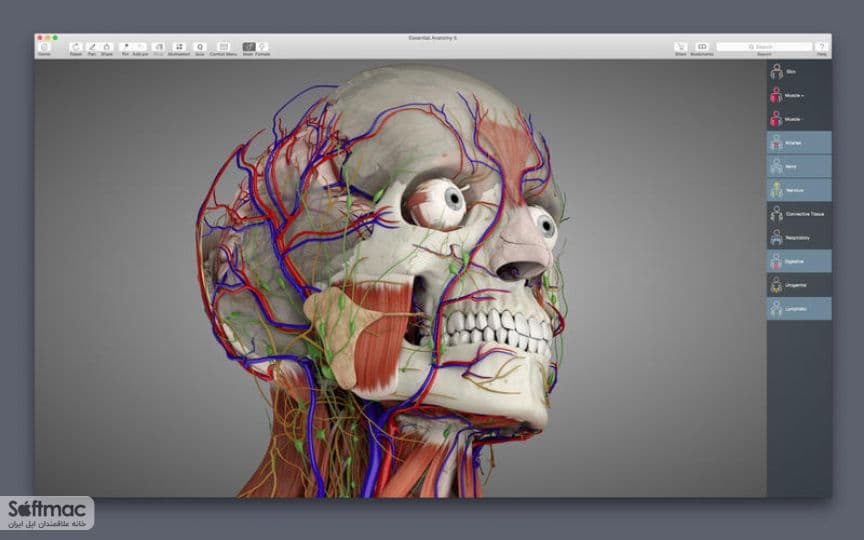Toggle the Arteries system layer

point(799,143)
